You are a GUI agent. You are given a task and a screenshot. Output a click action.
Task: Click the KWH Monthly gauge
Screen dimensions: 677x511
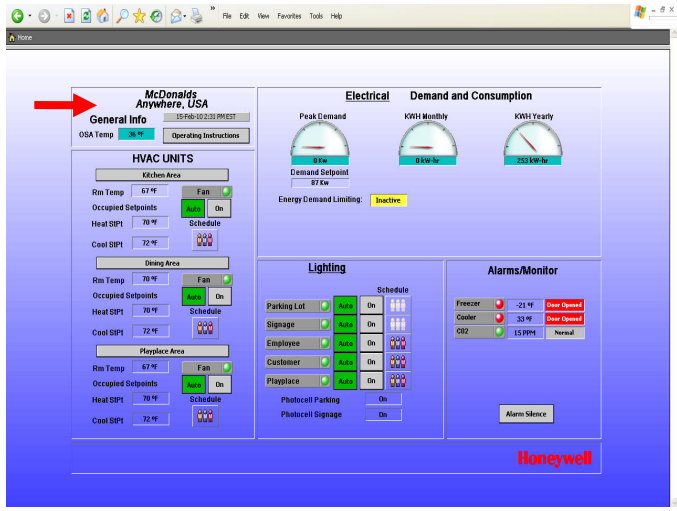pos(427,142)
